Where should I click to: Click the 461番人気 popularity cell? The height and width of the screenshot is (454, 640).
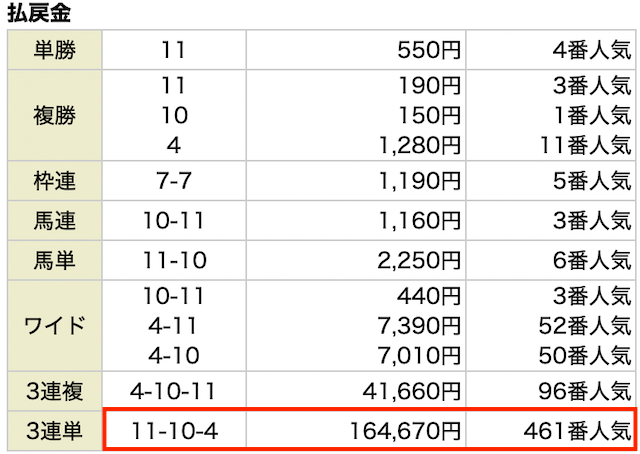point(551,431)
